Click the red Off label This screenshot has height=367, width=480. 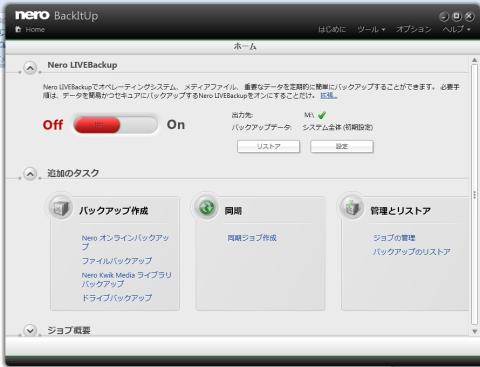point(53,125)
